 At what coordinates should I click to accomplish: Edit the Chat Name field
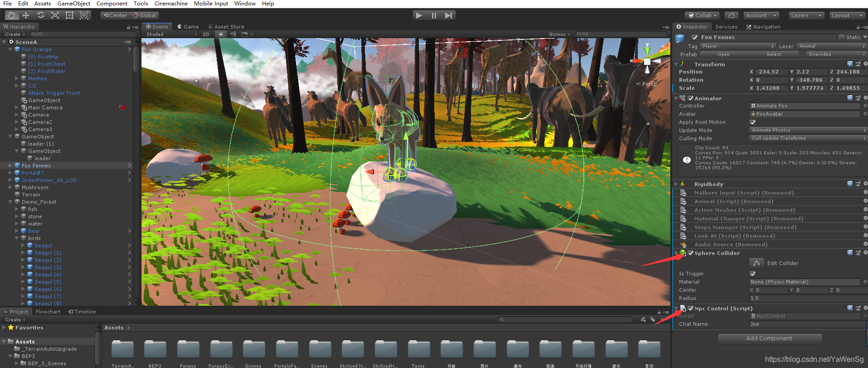coord(808,324)
